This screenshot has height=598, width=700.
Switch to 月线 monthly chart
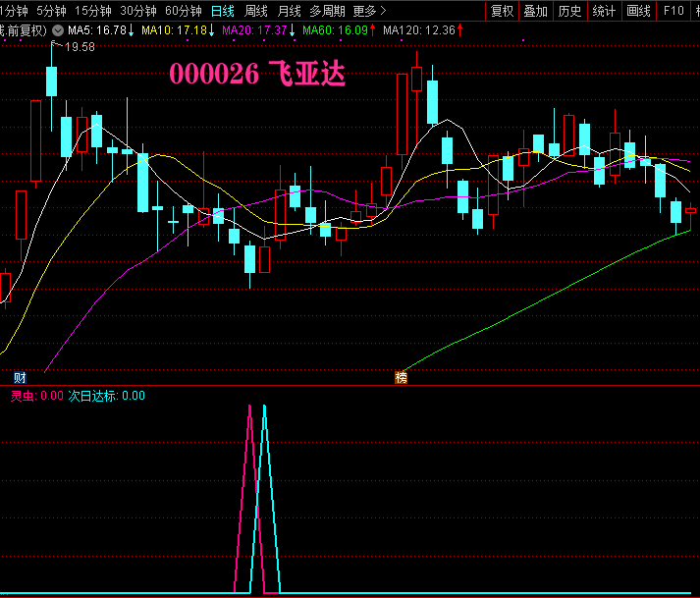pyautogui.click(x=290, y=11)
